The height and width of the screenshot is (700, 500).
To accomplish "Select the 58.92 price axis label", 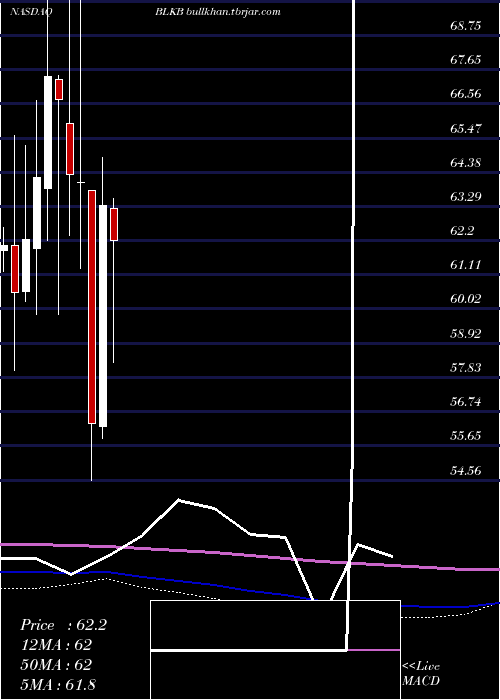I will 466,333.
